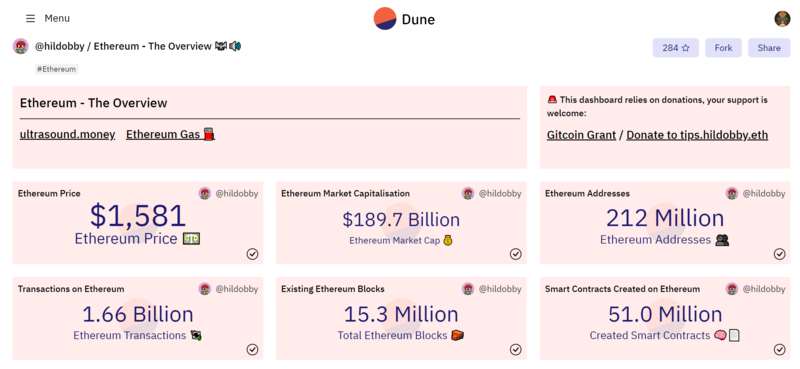Open Donate to tips.hildobby.eth link
The width and height of the screenshot is (800, 369).
(x=697, y=135)
